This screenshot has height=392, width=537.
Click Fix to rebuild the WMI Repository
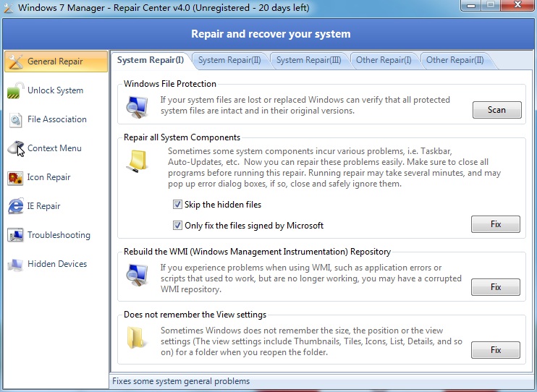(x=495, y=287)
